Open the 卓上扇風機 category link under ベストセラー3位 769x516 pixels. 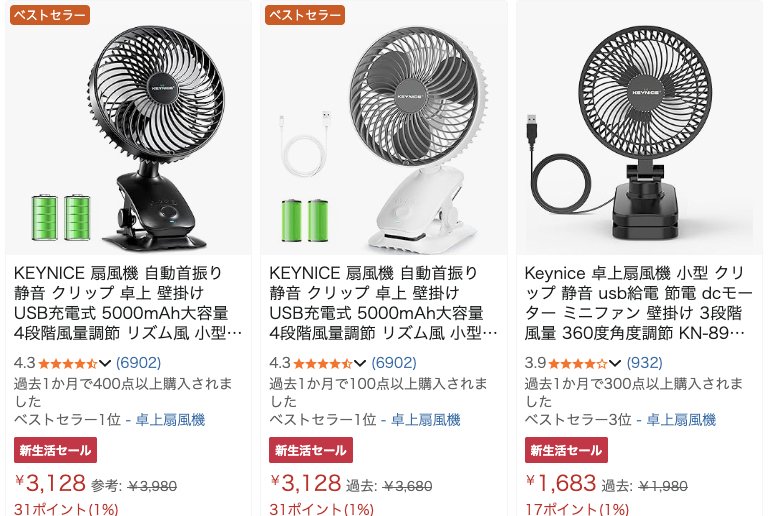coord(681,420)
